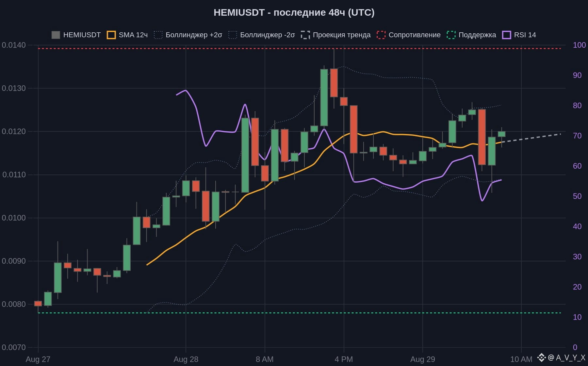The image size is (588, 366).
Task: Click the RSI axis value 30
Action: click(577, 257)
